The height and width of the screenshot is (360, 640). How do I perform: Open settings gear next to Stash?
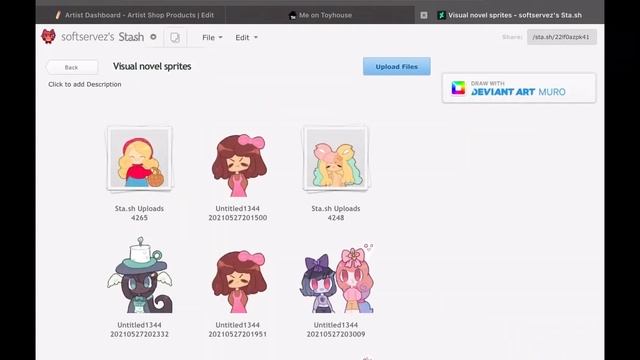tap(153, 37)
